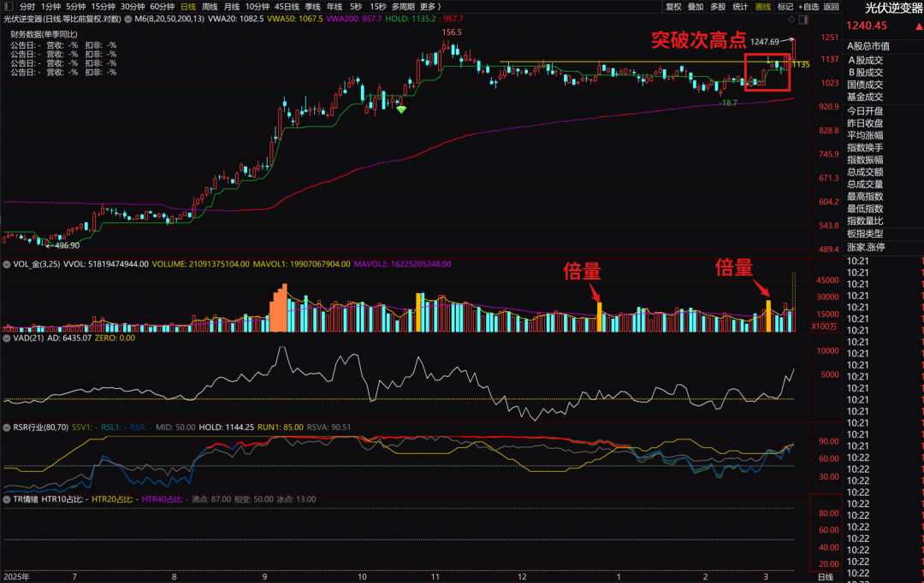Switch to the 年线 yearly chart
The height and width of the screenshot is (583, 924).
tap(335, 7)
